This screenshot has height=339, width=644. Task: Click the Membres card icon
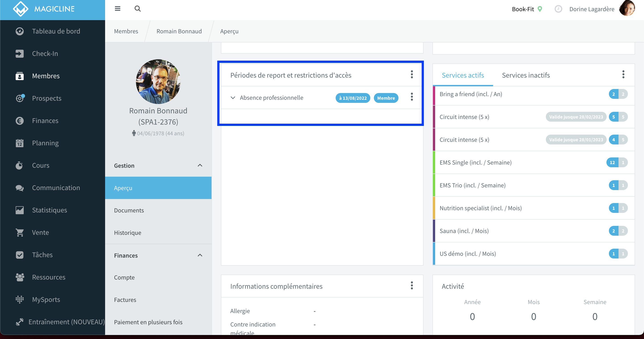pos(19,76)
